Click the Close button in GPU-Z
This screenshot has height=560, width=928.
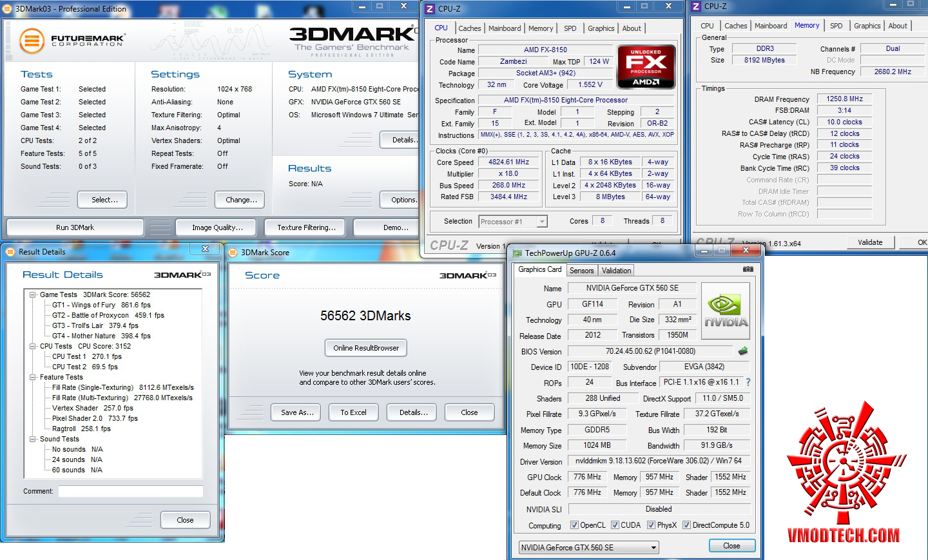click(731, 546)
